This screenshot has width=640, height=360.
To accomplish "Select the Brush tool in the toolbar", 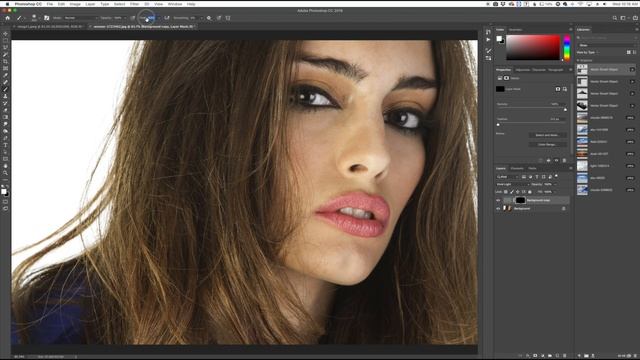I will pos(5,89).
